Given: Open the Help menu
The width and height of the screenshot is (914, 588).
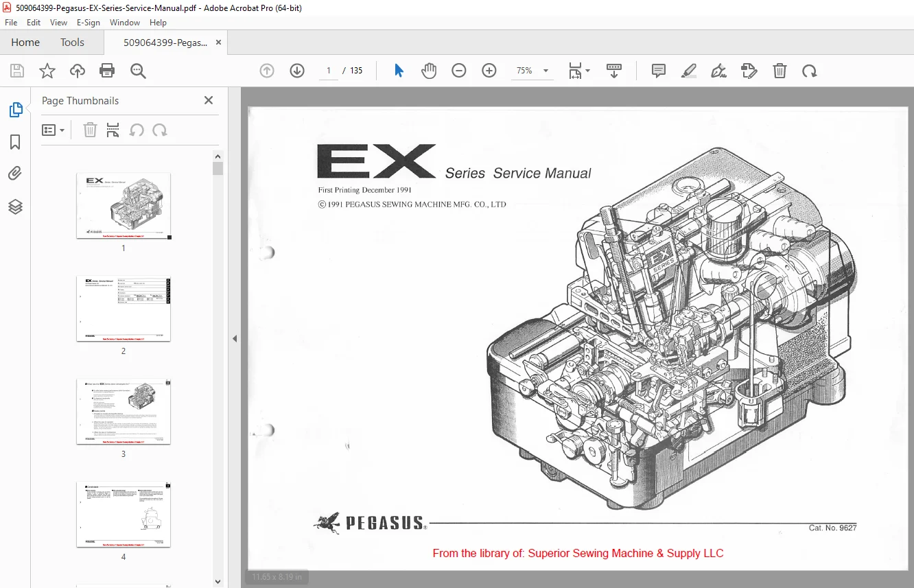Looking at the screenshot, I should pyautogui.click(x=158, y=23).
